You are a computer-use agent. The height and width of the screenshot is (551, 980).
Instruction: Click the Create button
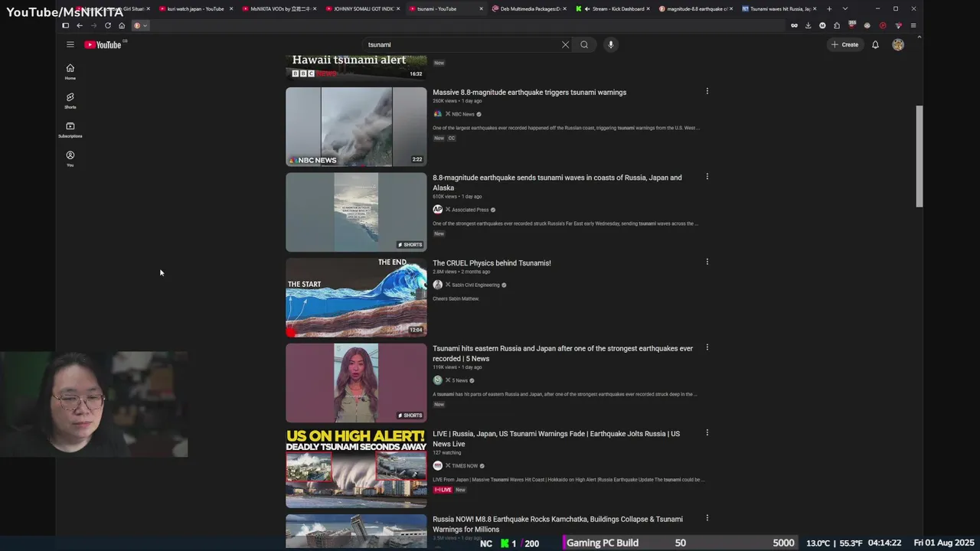844,44
